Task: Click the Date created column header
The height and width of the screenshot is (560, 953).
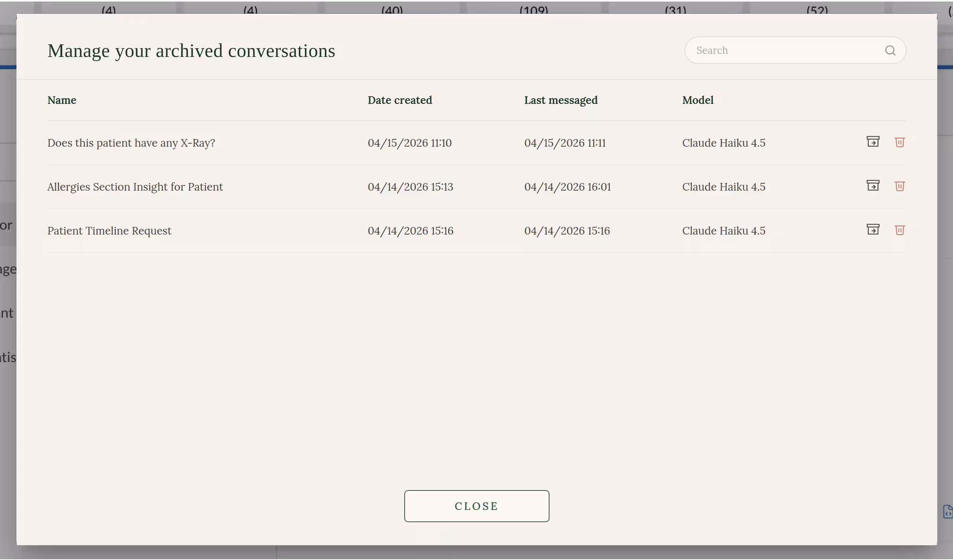Action: click(400, 100)
